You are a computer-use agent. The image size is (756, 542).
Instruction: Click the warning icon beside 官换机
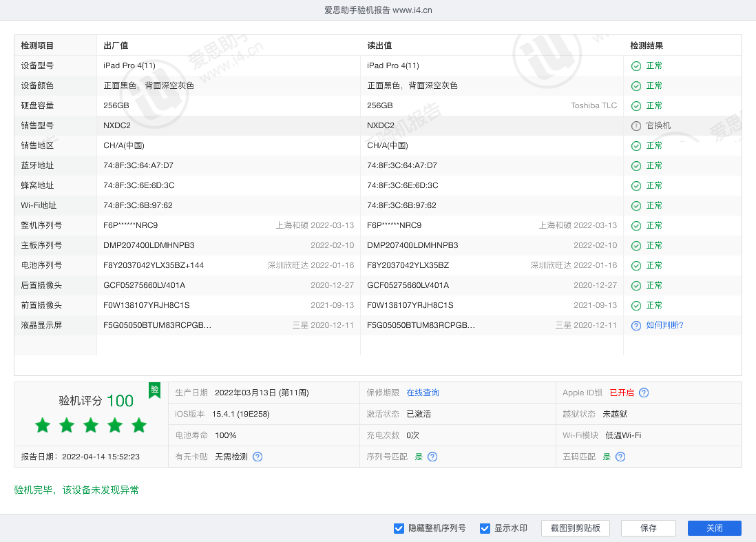(636, 126)
